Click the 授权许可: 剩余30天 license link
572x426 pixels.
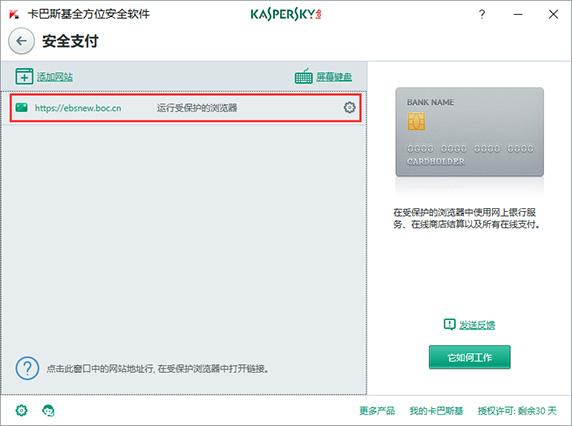(517, 411)
